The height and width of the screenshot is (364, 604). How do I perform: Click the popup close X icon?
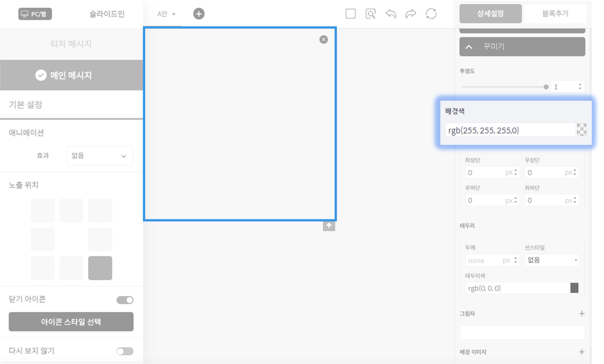[323, 40]
